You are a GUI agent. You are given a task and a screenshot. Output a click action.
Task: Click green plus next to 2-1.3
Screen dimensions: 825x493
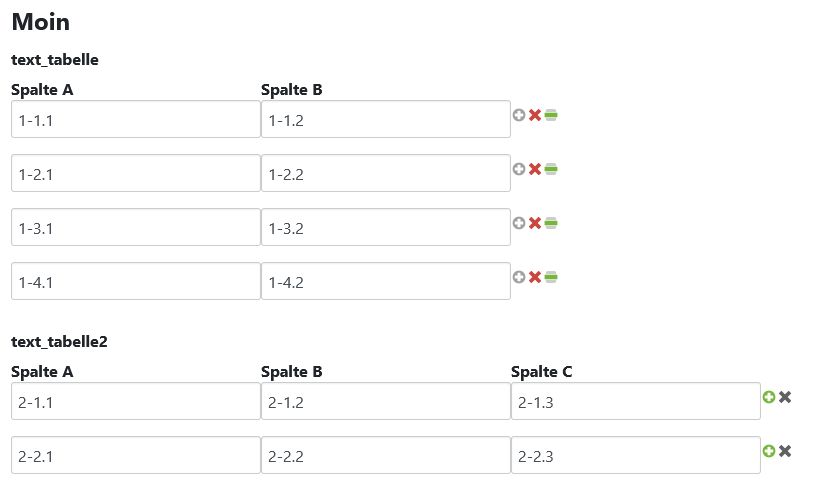769,397
